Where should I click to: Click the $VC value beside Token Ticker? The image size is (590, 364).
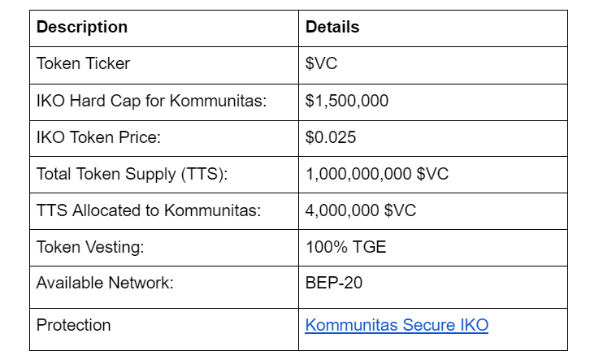click(321, 63)
